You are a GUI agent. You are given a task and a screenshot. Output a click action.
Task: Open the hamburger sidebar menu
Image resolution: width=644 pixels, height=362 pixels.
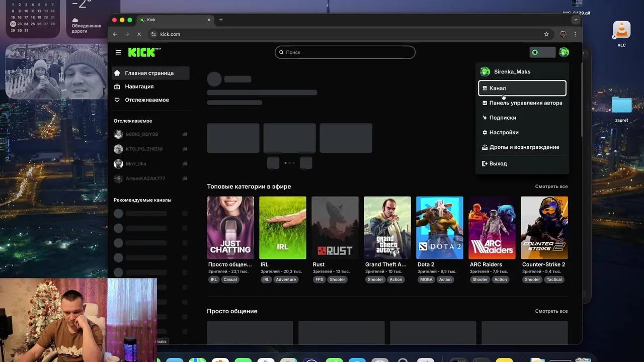coord(118,52)
